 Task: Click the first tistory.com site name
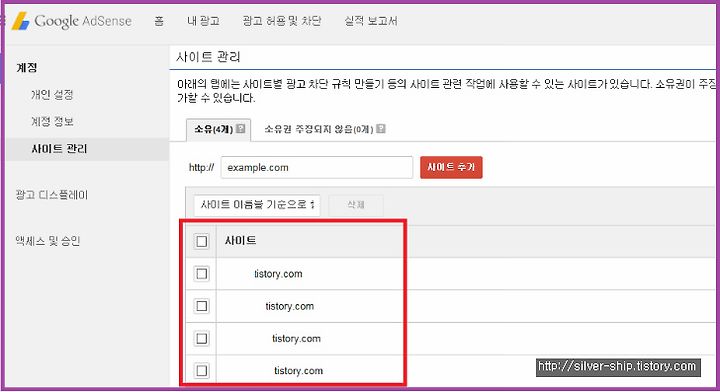pos(278,274)
